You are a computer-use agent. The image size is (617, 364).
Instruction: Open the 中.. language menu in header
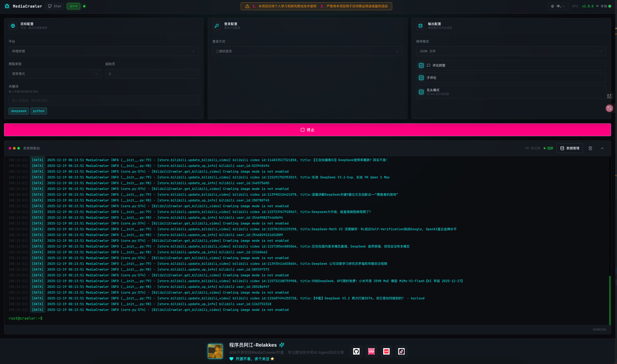click(558, 6)
